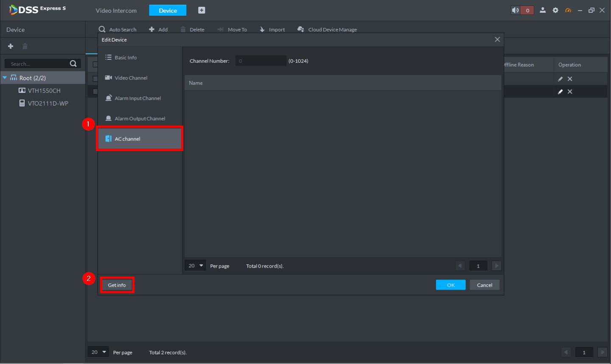Select the Video Channel section

tap(131, 78)
